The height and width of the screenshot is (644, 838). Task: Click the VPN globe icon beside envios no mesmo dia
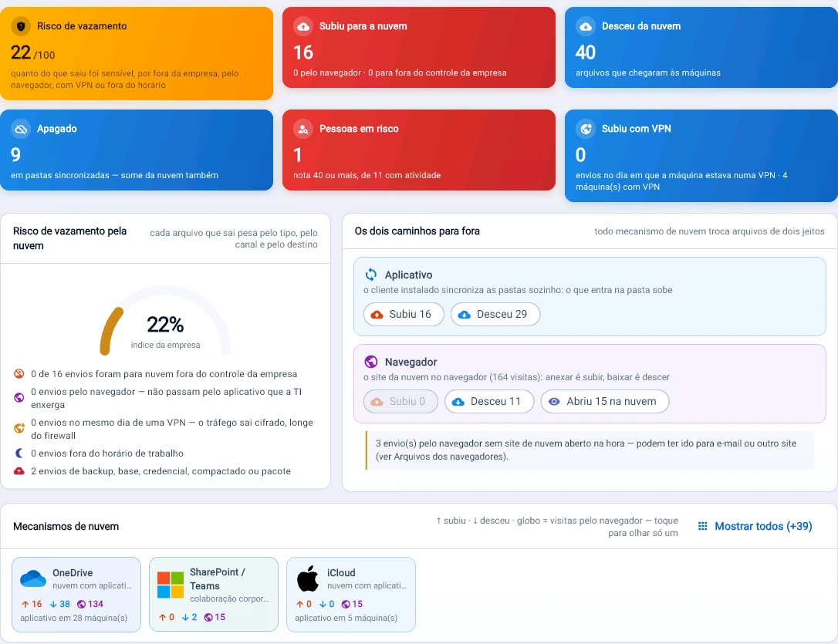pos(19,428)
